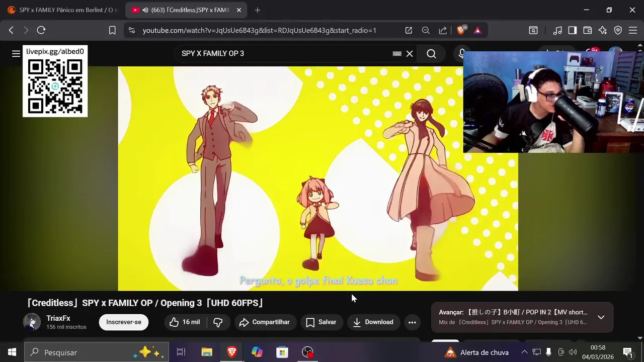
Task: Click the browser address bar URL
Action: tap(259, 30)
